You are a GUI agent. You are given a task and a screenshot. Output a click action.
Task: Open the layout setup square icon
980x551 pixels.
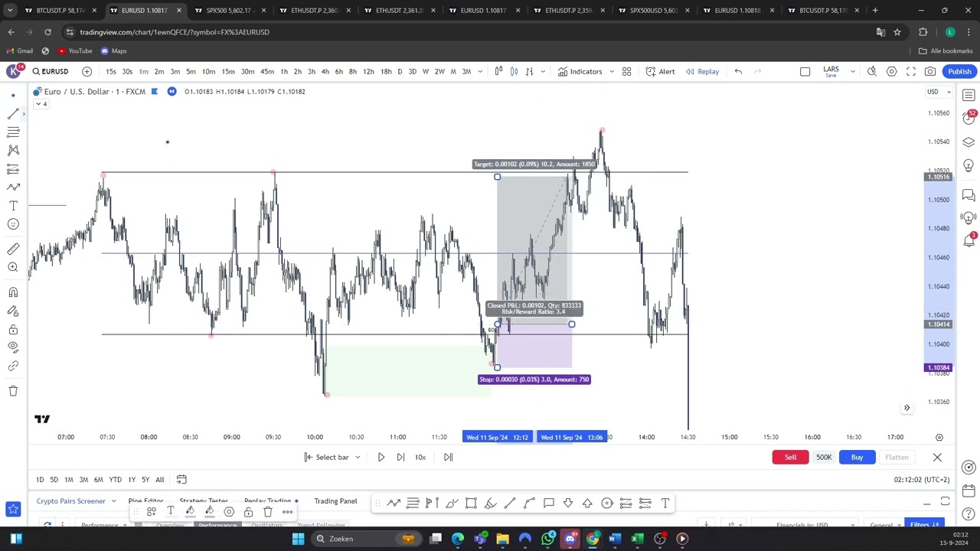[805, 71]
